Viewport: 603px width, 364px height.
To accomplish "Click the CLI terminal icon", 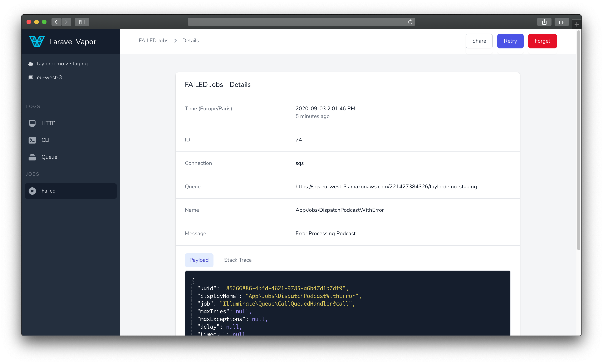I will coord(32,140).
